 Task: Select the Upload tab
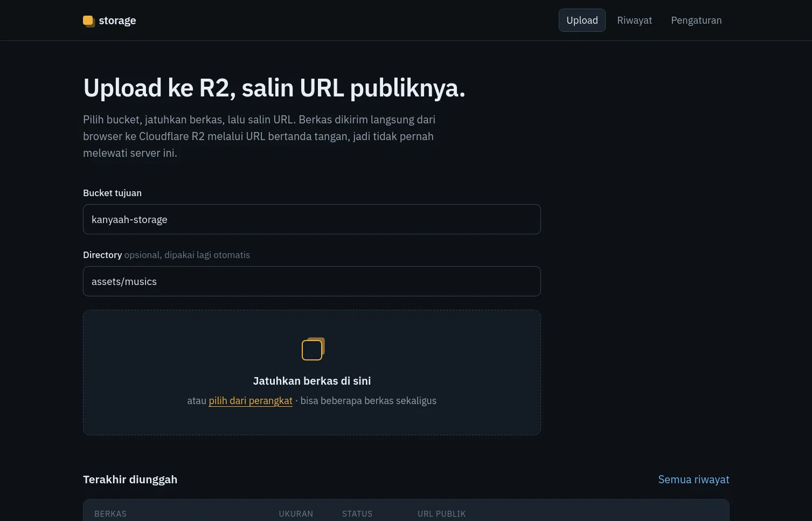point(582,20)
